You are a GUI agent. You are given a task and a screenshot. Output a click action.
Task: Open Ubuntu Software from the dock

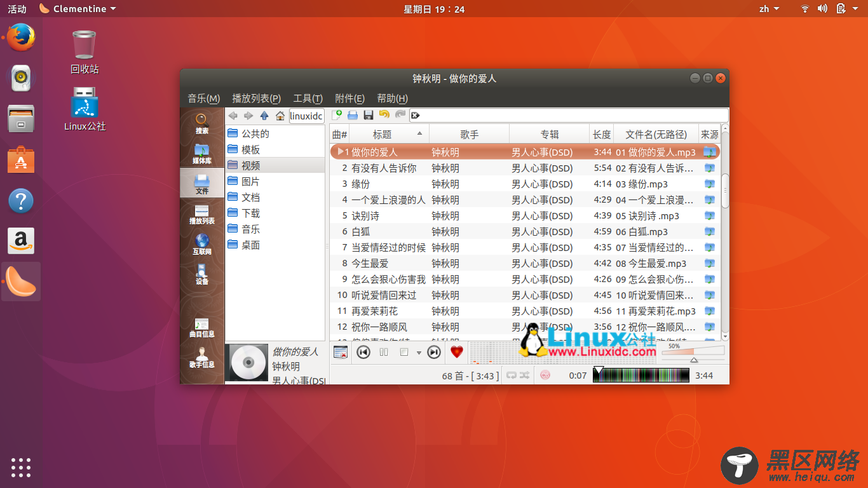coord(21,160)
